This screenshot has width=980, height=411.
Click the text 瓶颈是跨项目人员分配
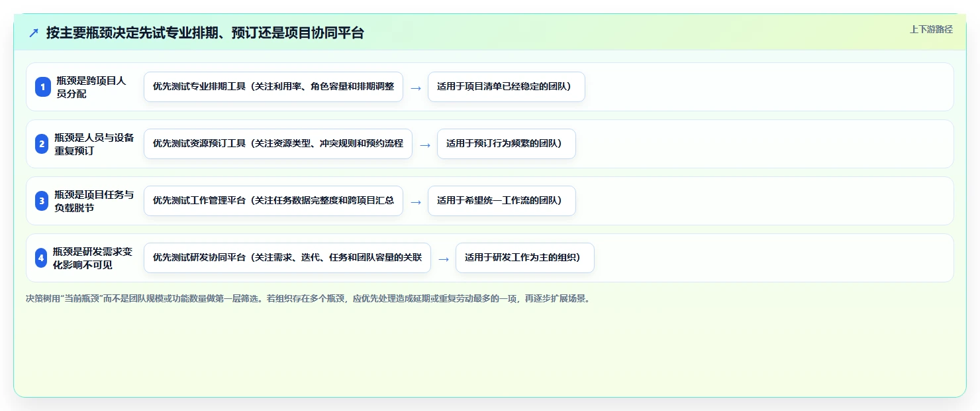(x=91, y=87)
